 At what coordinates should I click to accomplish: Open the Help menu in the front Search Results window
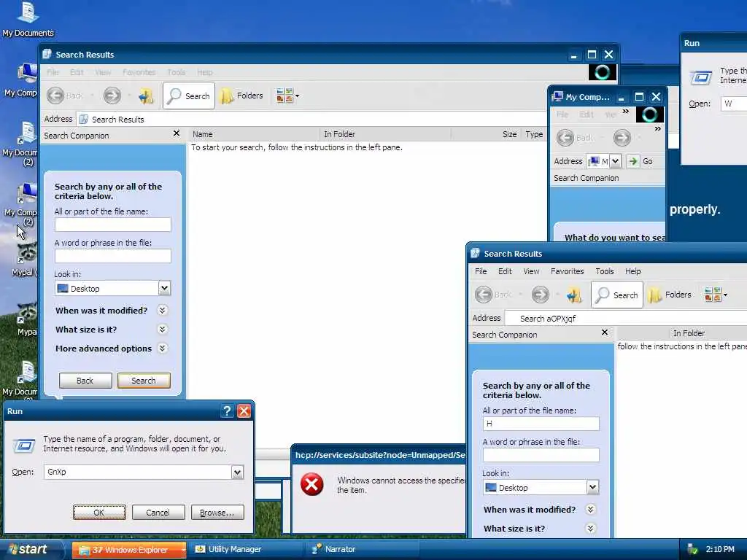(x=632, y=271)
